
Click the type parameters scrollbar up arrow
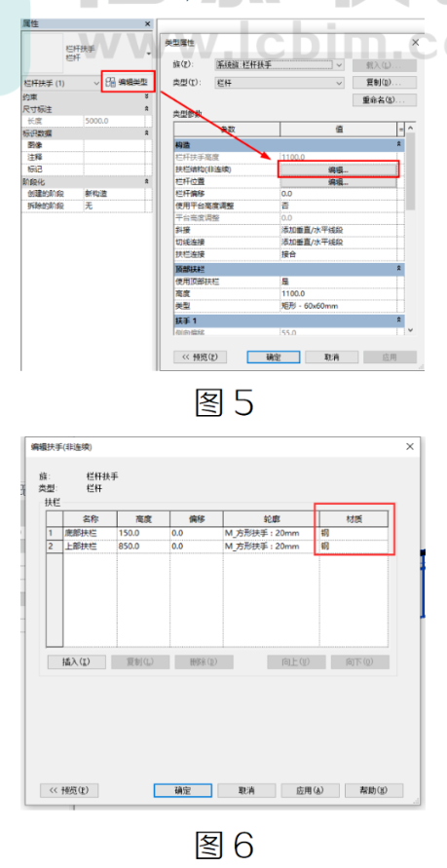411,129
